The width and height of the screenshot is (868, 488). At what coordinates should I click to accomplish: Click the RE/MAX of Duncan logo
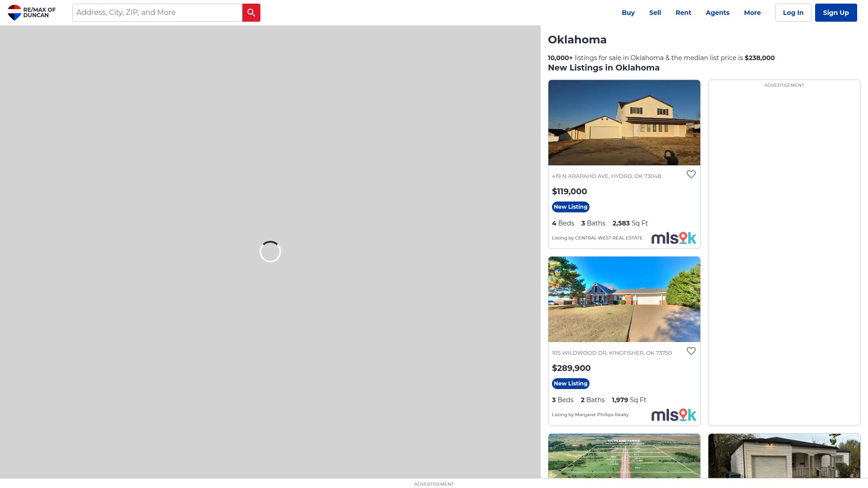click(32, 13)
